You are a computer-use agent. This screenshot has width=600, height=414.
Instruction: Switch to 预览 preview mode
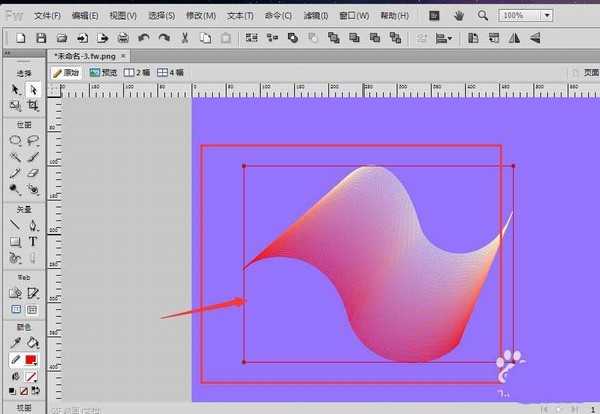[x=102, y=73]
